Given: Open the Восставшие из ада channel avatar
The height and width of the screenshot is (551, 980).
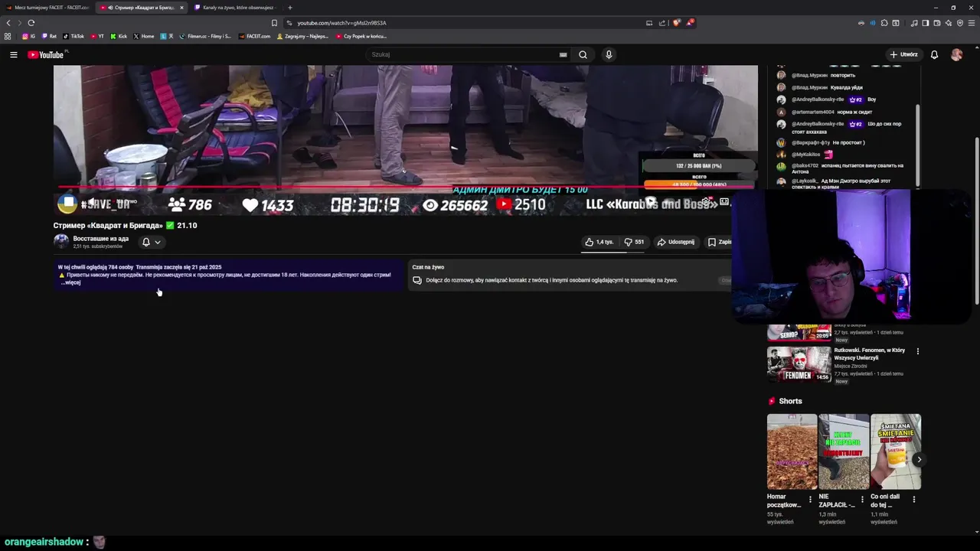Looking at the screenshot, I should click(x=61, y=241).
